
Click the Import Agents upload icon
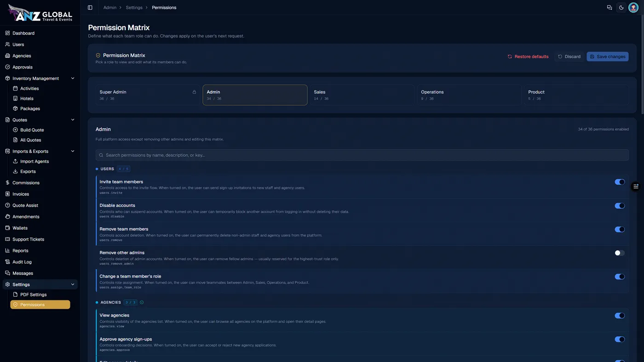[15, 161]
